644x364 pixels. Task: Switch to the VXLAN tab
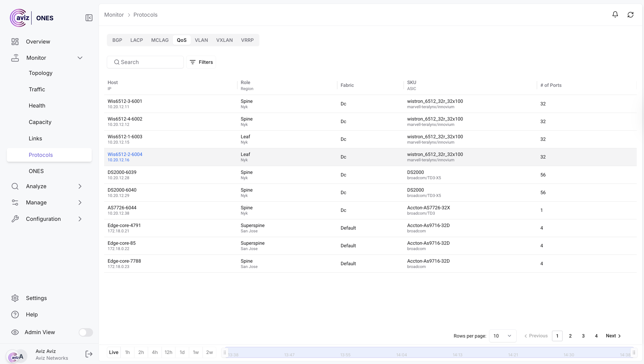[224, 40]
